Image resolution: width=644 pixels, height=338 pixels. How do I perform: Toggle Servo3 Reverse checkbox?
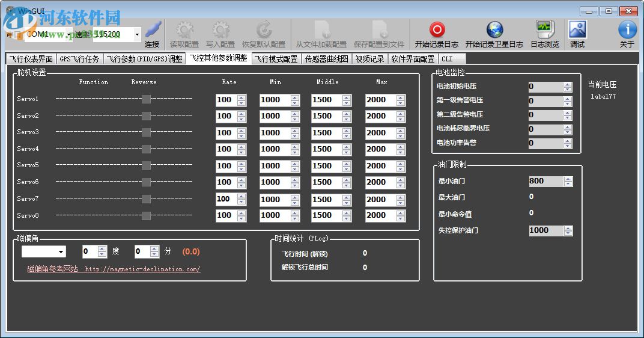click(x=146, y=132)
